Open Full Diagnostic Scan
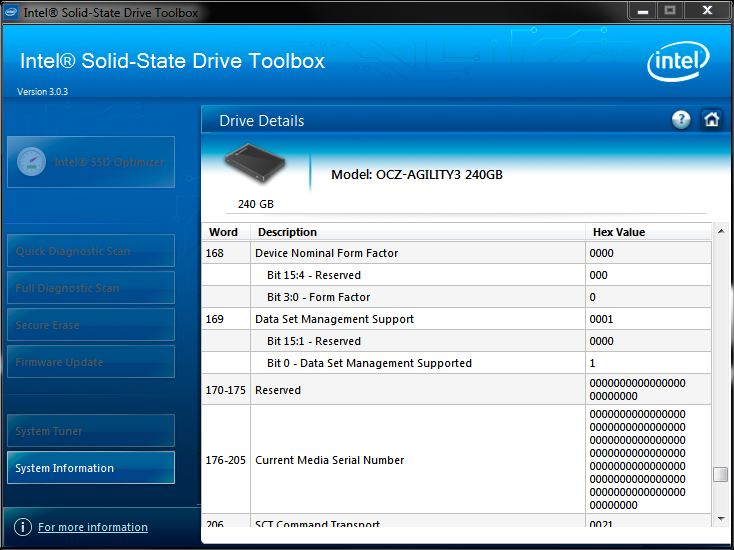 [91, 288]
